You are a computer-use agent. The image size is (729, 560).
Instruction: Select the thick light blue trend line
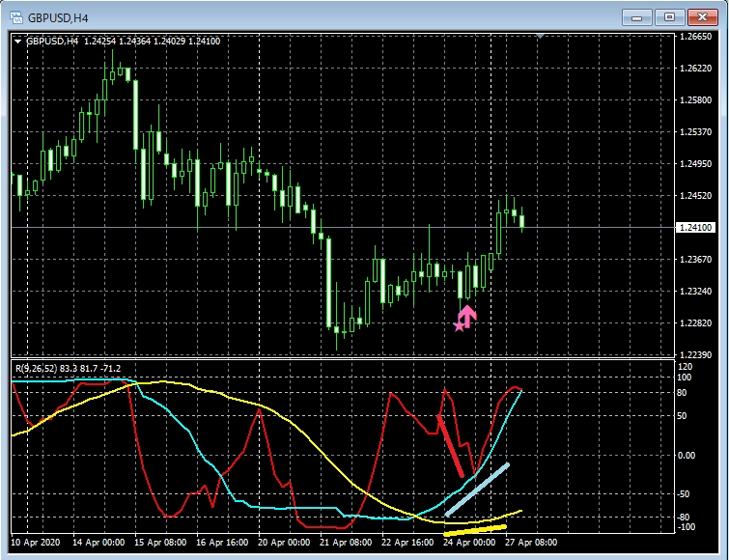477,489
